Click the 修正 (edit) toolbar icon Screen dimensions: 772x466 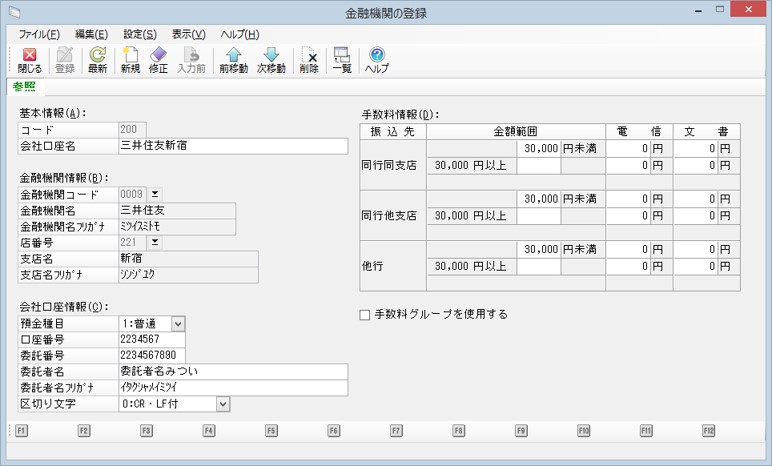[159, 61]
